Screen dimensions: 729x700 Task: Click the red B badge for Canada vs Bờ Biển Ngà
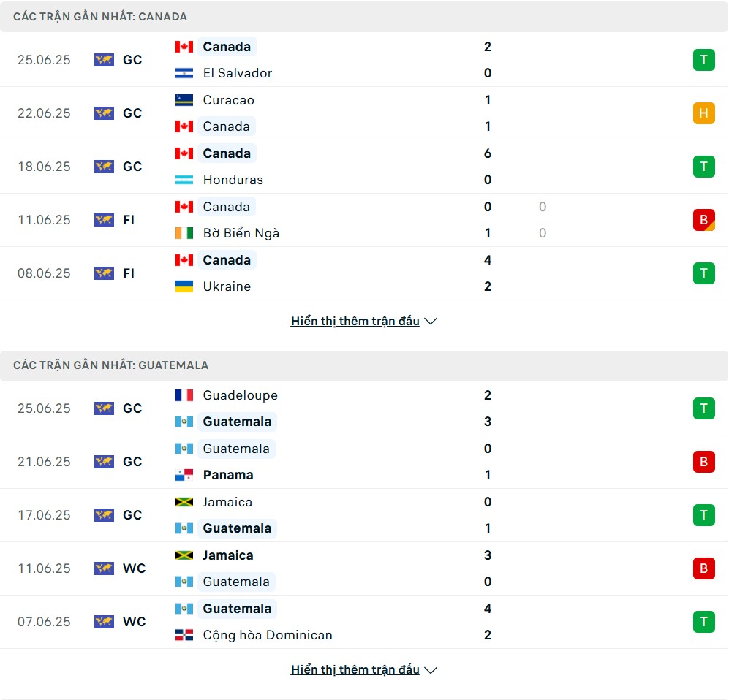point(703,220)
